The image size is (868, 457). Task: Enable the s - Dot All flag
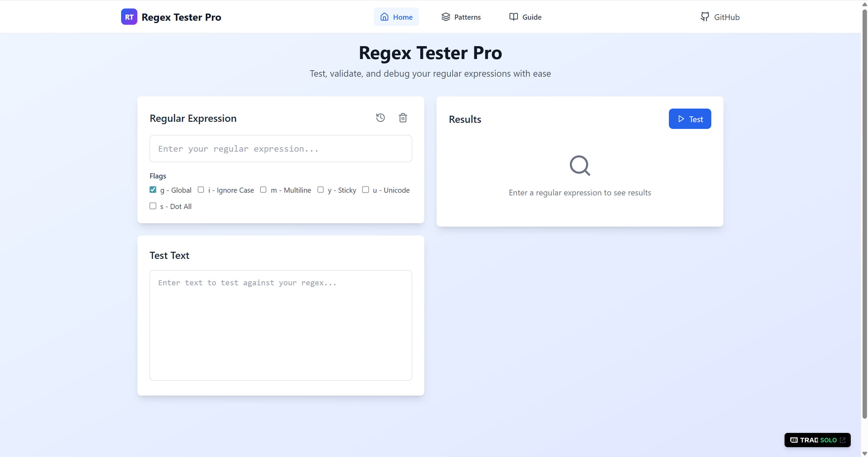[x=153, y=206]
